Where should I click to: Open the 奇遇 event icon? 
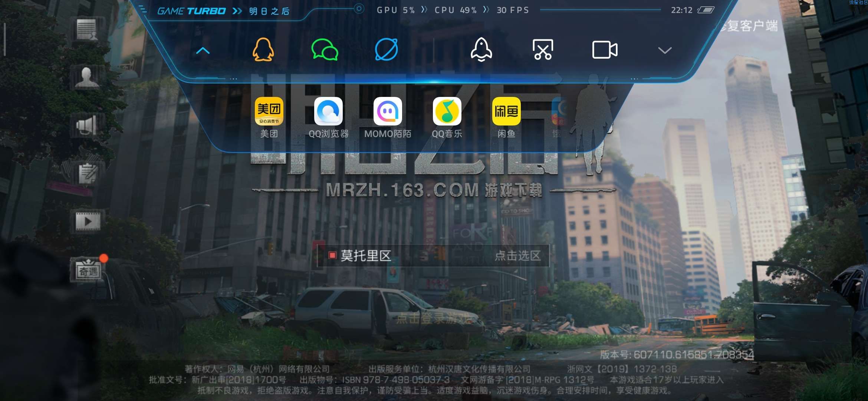[x=88, y=270]
